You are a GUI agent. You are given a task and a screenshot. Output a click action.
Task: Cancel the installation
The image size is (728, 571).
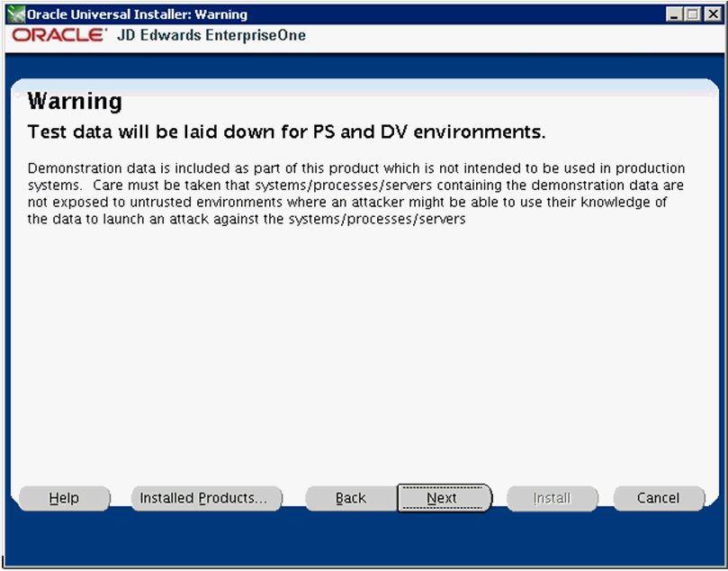pos(659,498)
